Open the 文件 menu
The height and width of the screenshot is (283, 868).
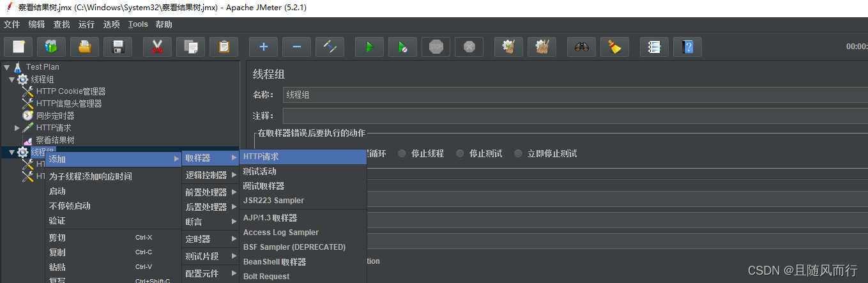(12, 24)
